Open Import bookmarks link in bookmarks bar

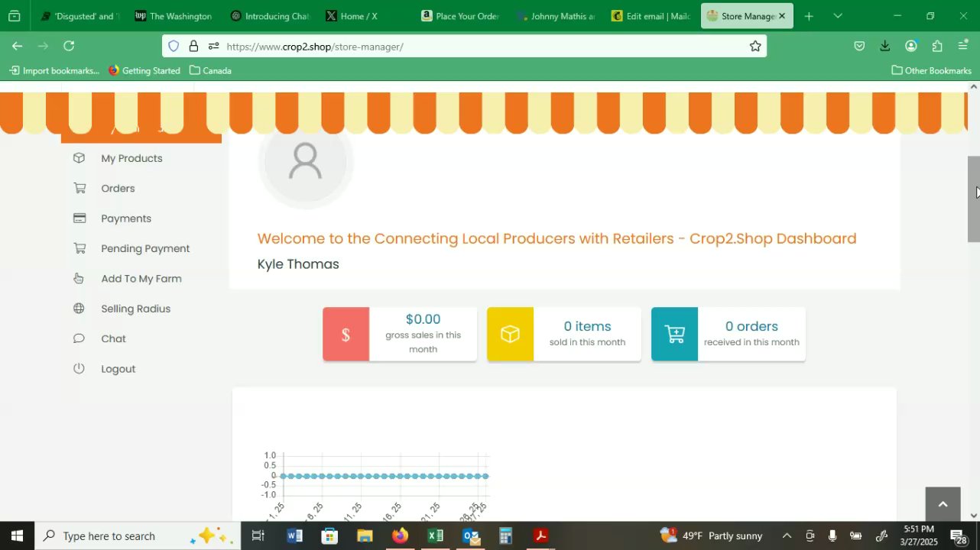(54, 70)
